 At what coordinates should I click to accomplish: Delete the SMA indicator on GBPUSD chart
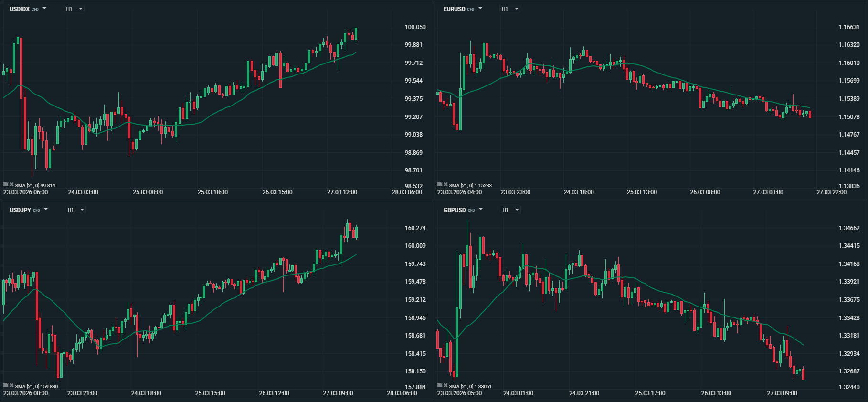point(445,385)
